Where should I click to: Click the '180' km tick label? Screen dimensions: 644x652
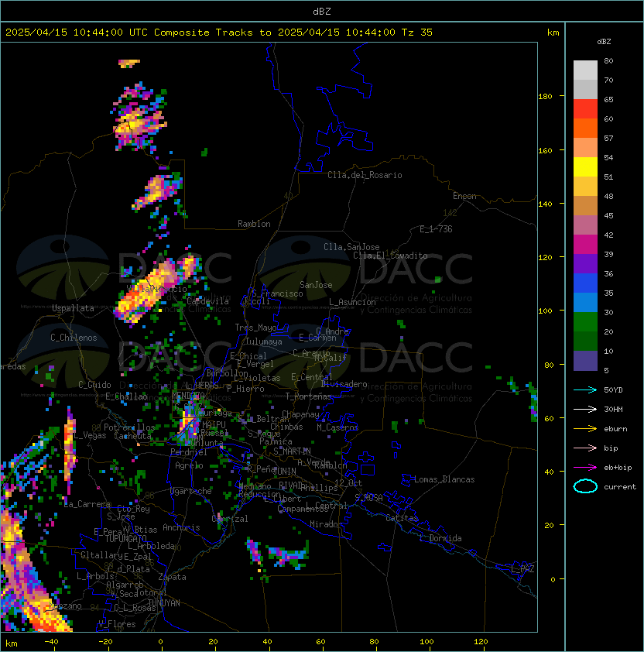click(x=545, y=97)
